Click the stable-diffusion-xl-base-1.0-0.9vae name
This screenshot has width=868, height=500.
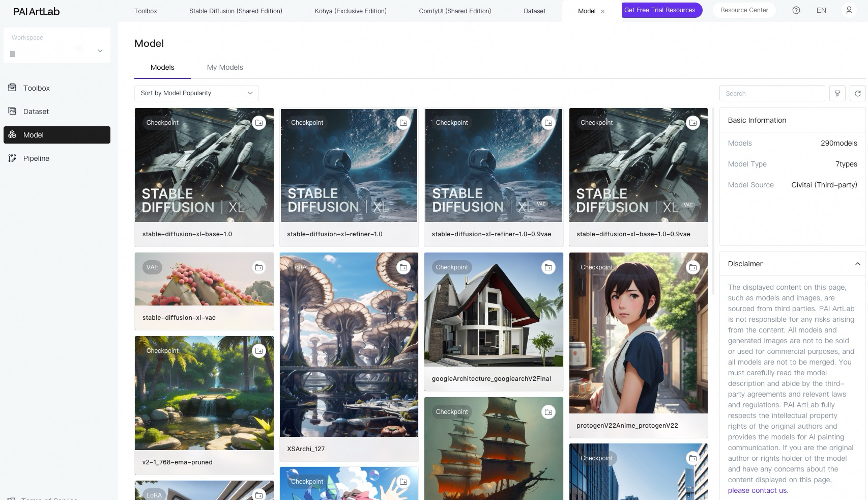(x=633, y=234)
